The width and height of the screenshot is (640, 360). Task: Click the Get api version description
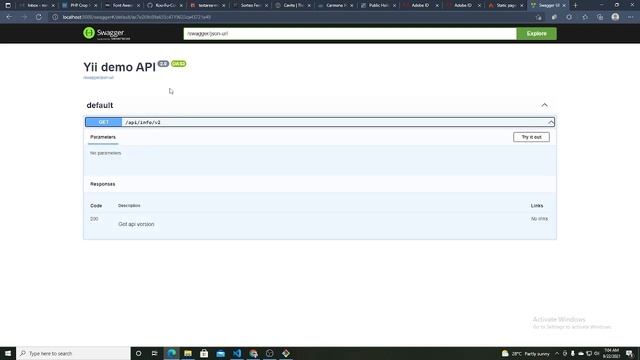[136, 224]
